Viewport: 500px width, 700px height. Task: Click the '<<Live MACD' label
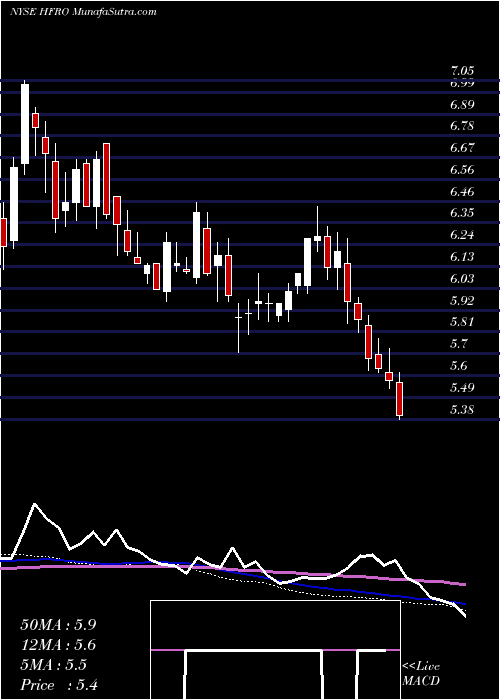421,674
